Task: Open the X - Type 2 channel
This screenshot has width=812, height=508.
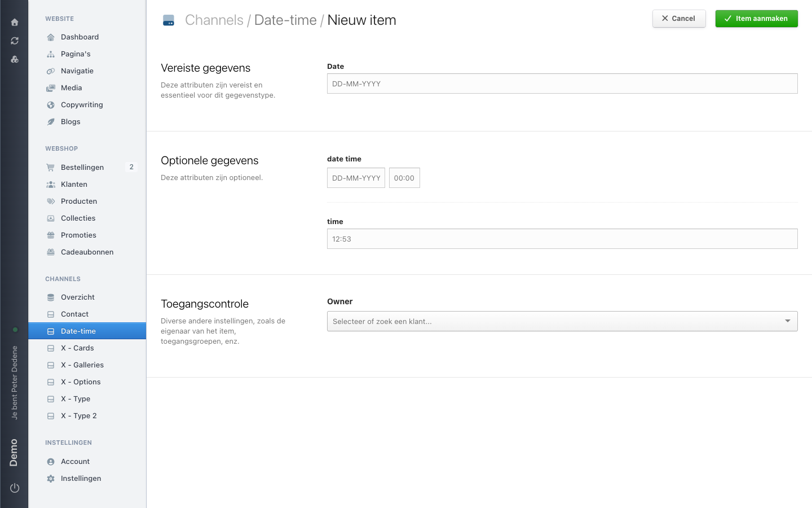Action: pyautogui.click(x=79, y=416)
